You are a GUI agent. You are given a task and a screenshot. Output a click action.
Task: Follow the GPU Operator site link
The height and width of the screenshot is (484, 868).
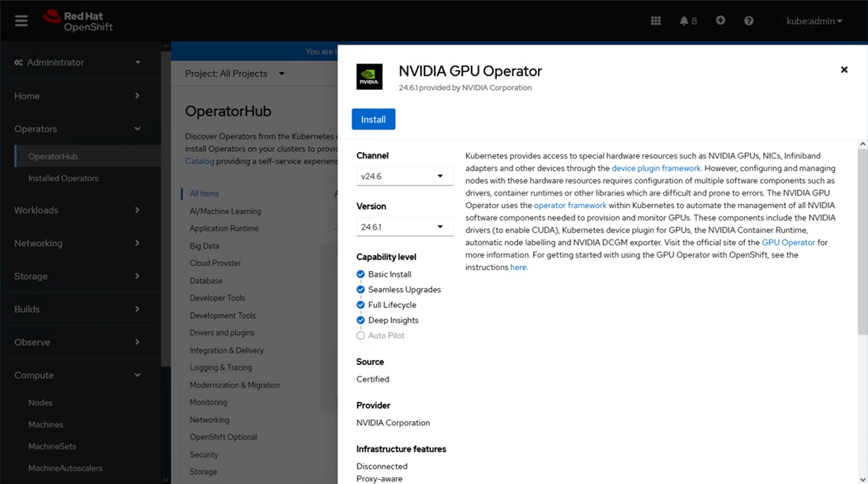[788, 242]
